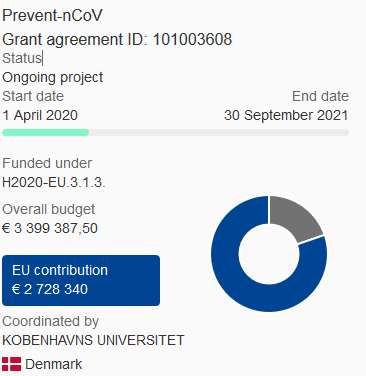Click KOBENHAVNS UNIVERSITET coordinator name
Screen dimensions: 366x376
(x=93, y=340)
